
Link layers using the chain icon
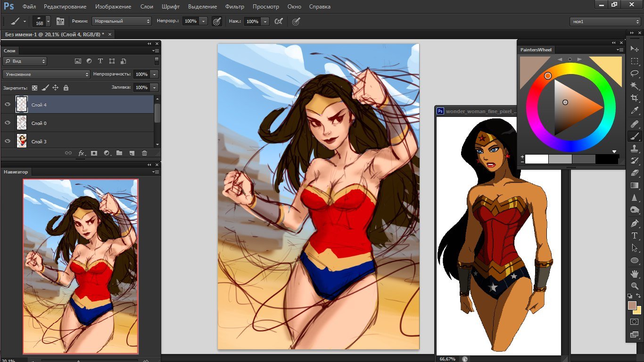68,153
